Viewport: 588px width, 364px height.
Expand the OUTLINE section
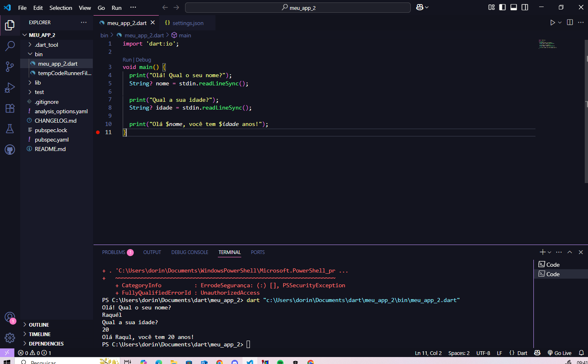pyautogui.click(x=57, y=325)
